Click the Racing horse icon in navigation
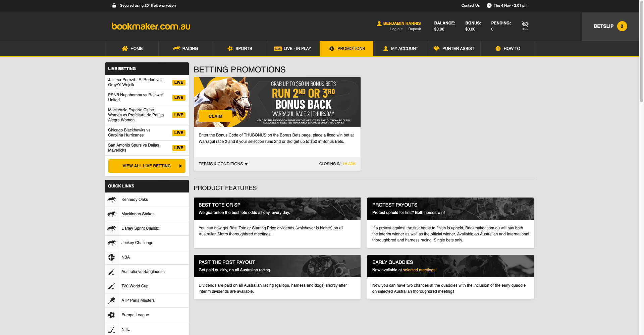The image size is (644, 335). [x=177, y=49]
